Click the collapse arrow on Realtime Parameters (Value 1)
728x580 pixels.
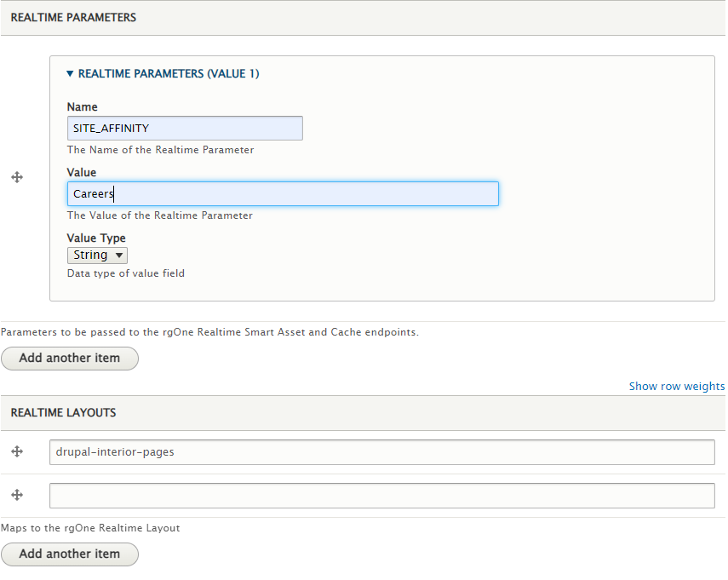(x=70, y=74)
